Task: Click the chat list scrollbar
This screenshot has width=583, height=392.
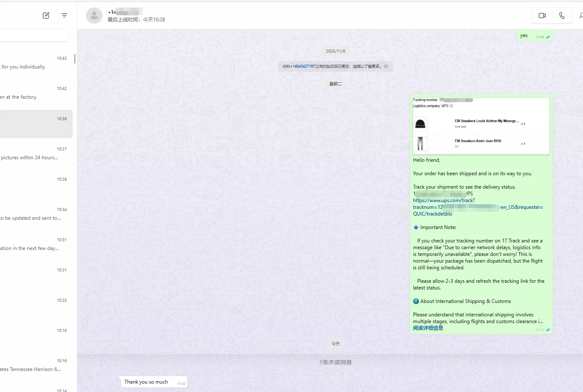Action: (75, 59)
